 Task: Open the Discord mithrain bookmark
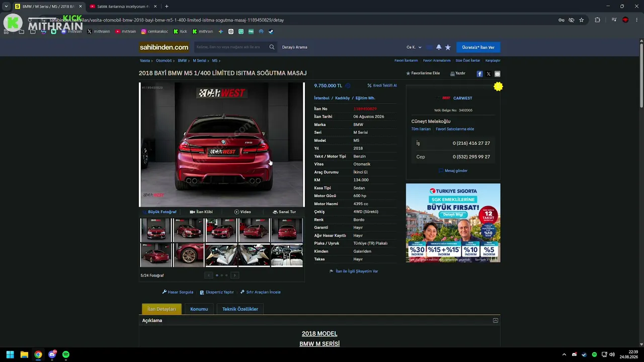[x=71, y=31]
